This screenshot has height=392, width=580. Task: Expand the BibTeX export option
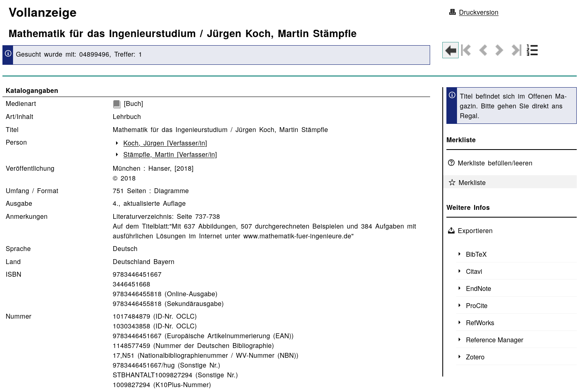(476, 254)
